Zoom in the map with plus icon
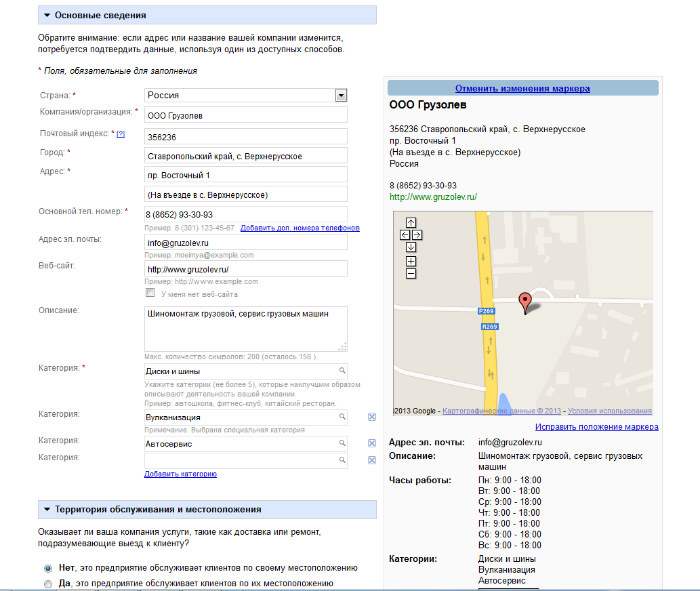The image size is (700, 591). (x=411, y=261)
